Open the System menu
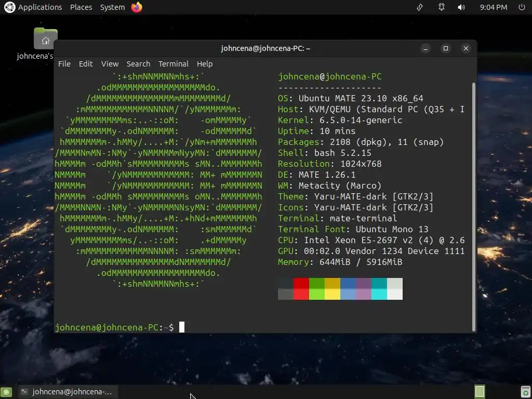This screenshot has height=399, width=532. pos(112,7)
